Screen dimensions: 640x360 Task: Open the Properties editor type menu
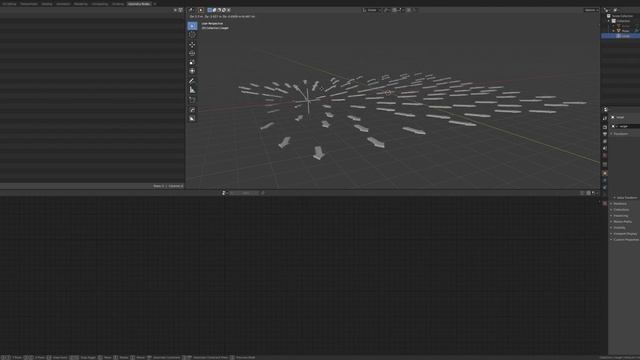click(x=606, y=110)
